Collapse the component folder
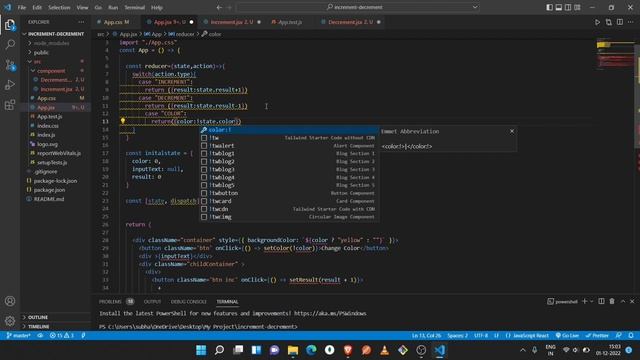Viewport: 640px width, 360px height. pyautogui.click(x=56, y=71)
